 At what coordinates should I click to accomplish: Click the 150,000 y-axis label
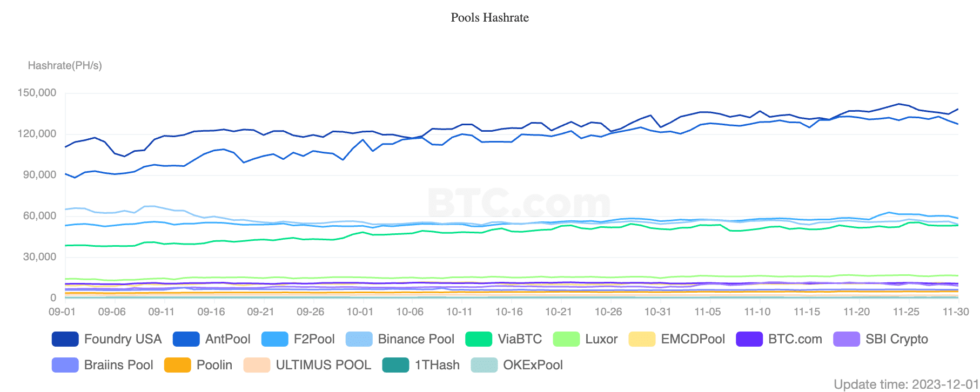coord(37,93)
